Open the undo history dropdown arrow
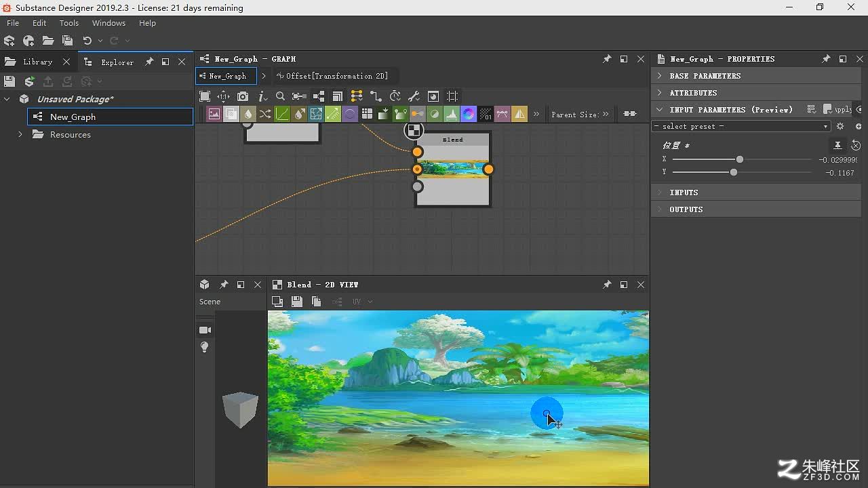Viewport: 868px width, 488px height. click(x=100, y=41)
